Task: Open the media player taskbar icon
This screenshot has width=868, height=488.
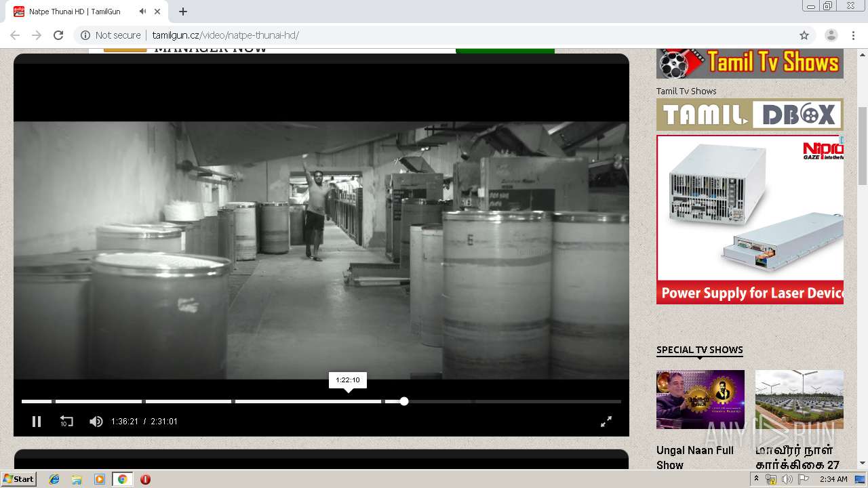Action: [x=100, y=479]
